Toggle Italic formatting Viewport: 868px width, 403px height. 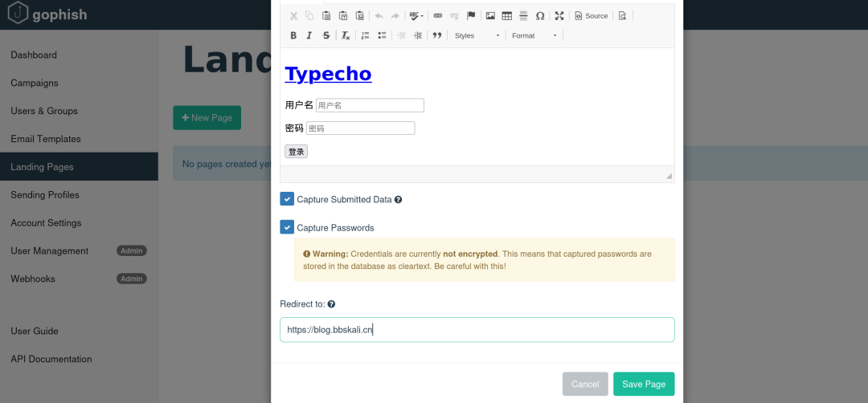coord(309,35)
